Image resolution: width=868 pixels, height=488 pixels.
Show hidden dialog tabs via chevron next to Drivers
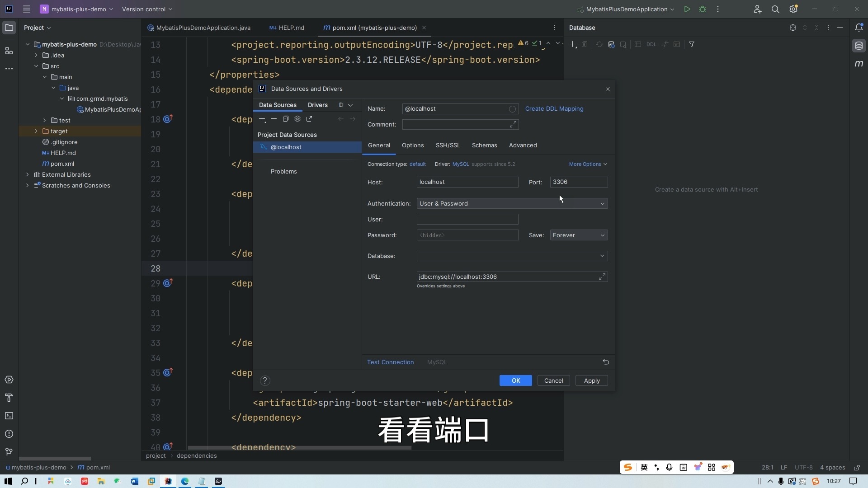click(350, 105)
